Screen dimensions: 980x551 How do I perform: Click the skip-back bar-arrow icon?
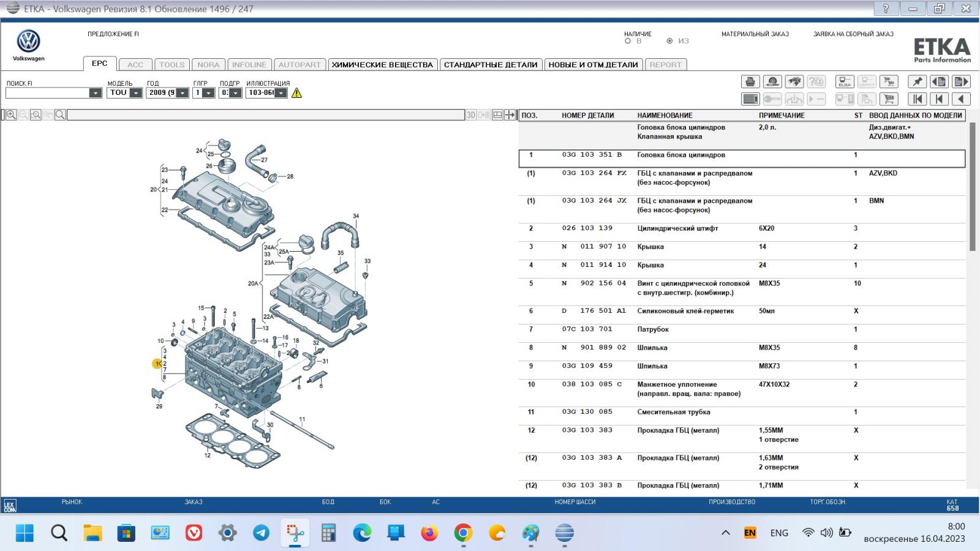click(x=939, y=99)
